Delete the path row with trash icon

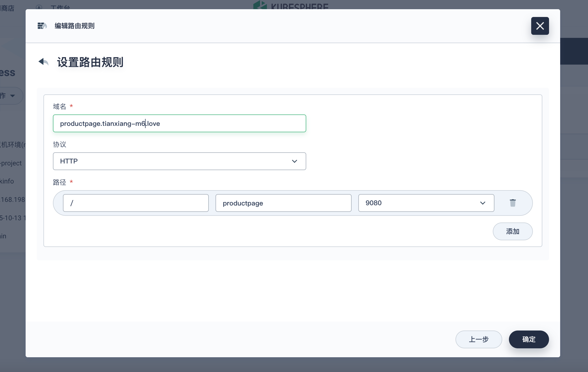(x=513, y=203)
